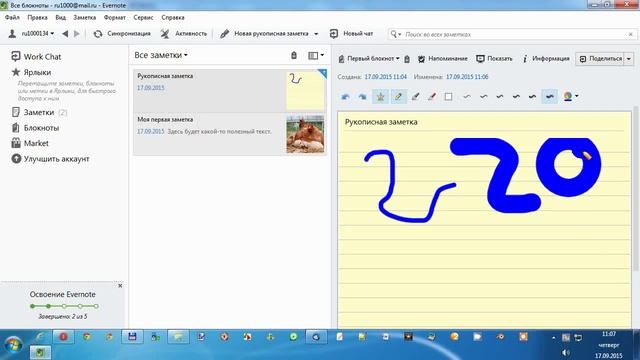Select the Рукописная заметка note thumbnail
This screenshot has height=360, width=640.
click(306, 90)
